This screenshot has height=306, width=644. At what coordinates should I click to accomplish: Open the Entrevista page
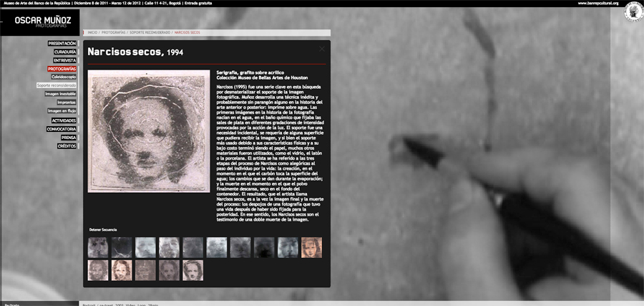click(64, 60)
